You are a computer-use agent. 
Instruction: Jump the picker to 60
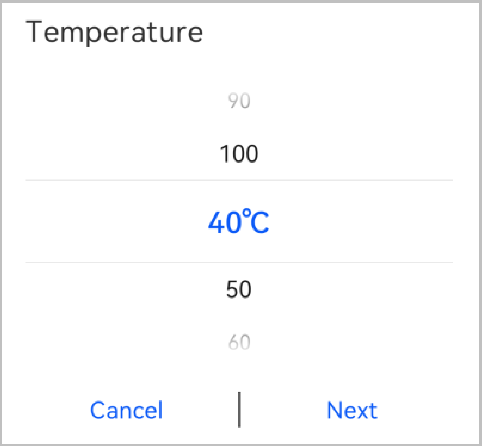239,342
